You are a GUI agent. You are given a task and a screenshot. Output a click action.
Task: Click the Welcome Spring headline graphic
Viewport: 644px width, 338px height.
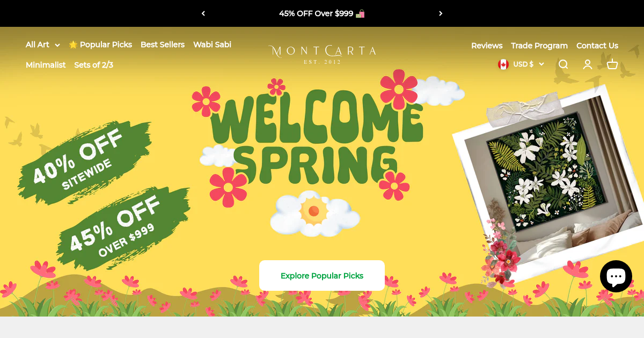pos(317,138)
